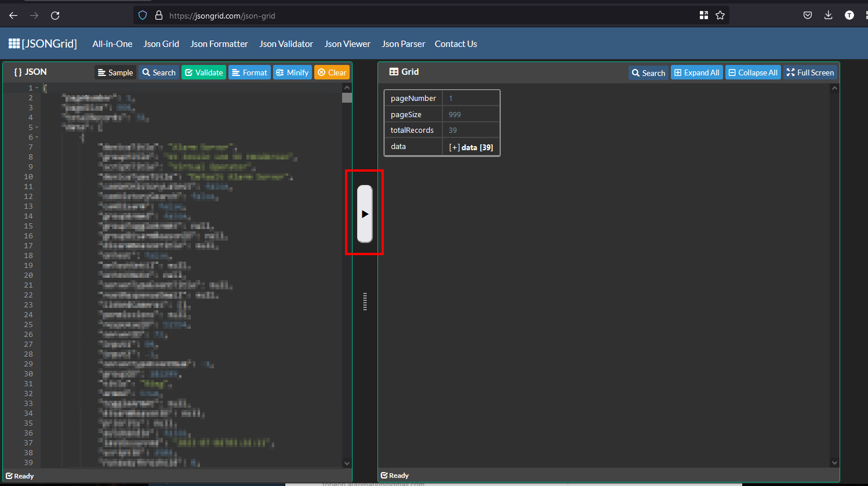868x486 pixels.
Task: Open the browser Downloads icon
Action: 828,15
